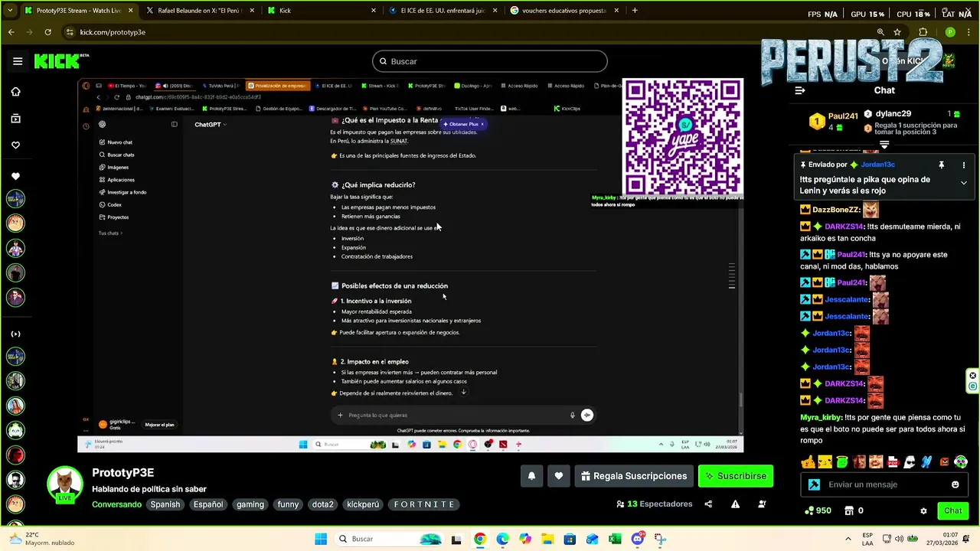The width and height of the screenshot is (980, 551).
Task: Select the kickperú tag
Action: 363,504
